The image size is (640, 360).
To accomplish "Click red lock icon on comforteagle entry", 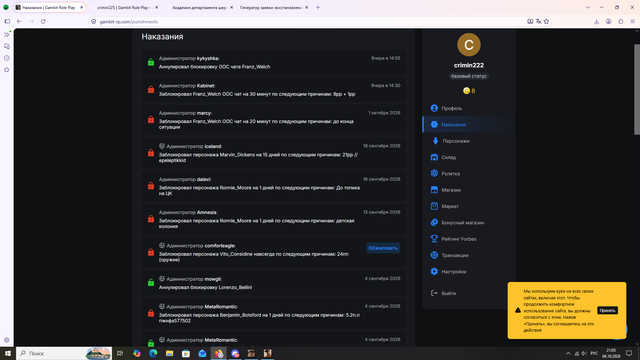I will click(x=151, y=252).
